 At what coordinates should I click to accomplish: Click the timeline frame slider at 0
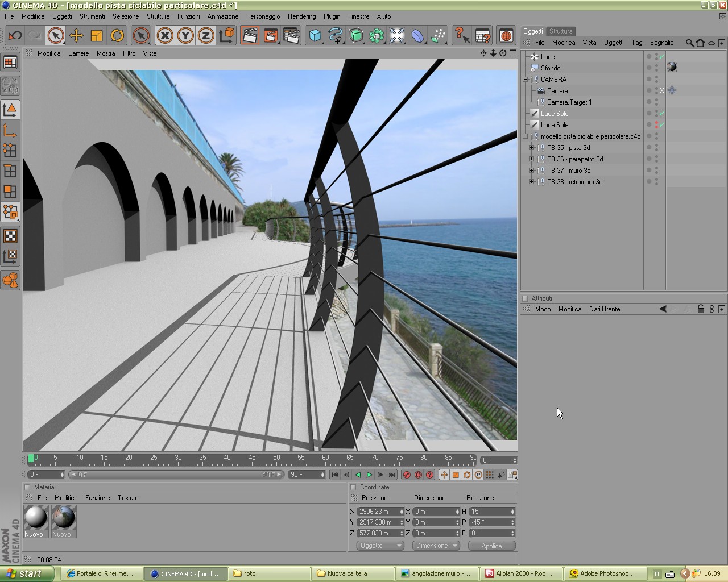pyautogui.click(x=31, y=458)
